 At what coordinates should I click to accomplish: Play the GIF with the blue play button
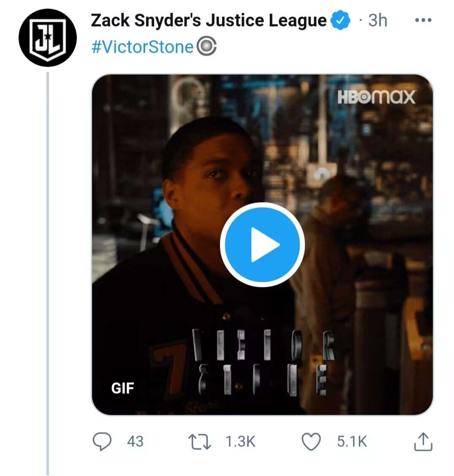pyautogui.click(x=262, y=245)
